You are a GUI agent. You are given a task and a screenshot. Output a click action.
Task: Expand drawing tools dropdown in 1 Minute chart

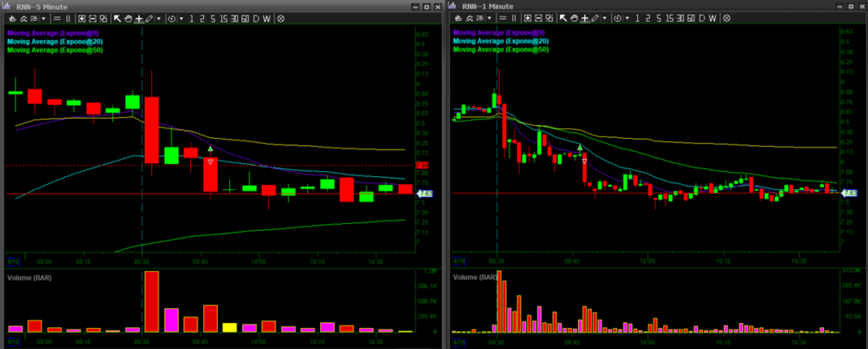point(602,18)
